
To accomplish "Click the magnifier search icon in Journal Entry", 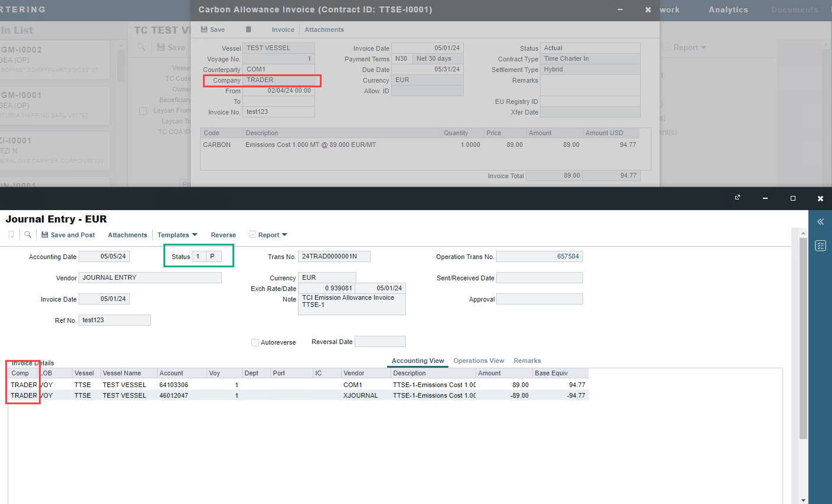I will pyautogui.click(x=28, y=235).
